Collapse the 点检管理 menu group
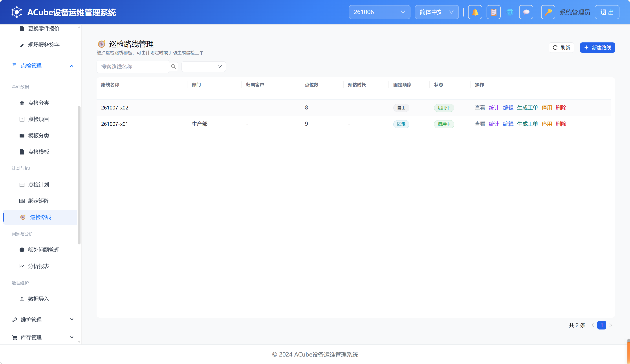Viewport: 630px width, 364px height. [x=42, y=66]
